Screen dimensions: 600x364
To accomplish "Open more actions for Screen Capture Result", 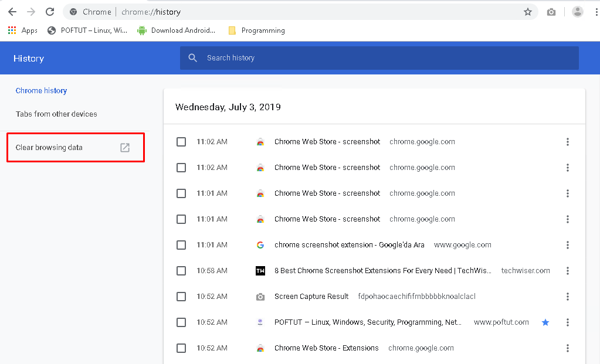I will [568, 297].
